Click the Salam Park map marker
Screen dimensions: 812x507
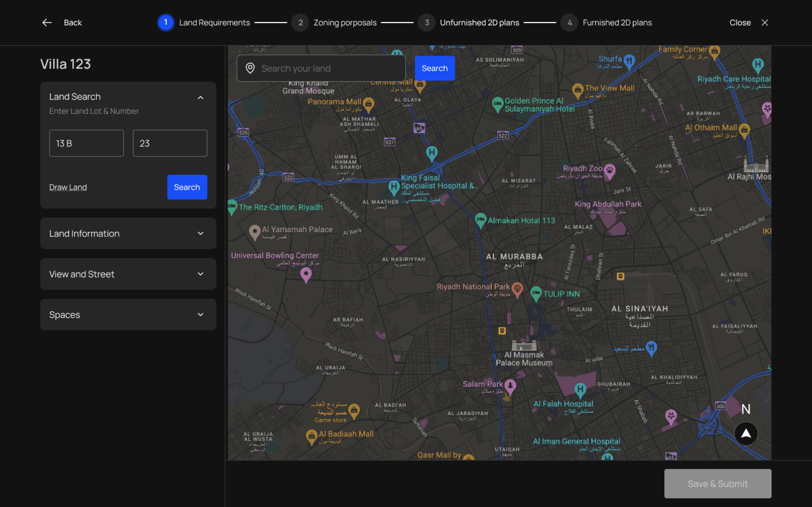click(x=510, y=385)
